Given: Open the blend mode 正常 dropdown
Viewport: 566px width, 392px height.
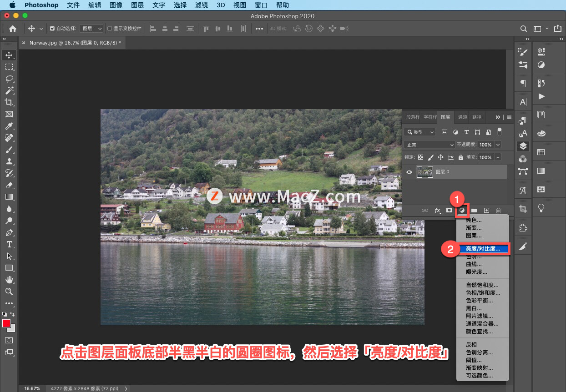Looking at the screenshot, I should coord(430,145).
